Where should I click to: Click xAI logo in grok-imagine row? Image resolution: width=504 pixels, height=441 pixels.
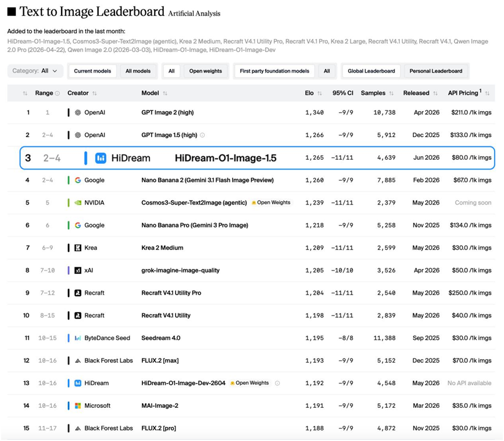pyautogui.click(x=78, y=270)
